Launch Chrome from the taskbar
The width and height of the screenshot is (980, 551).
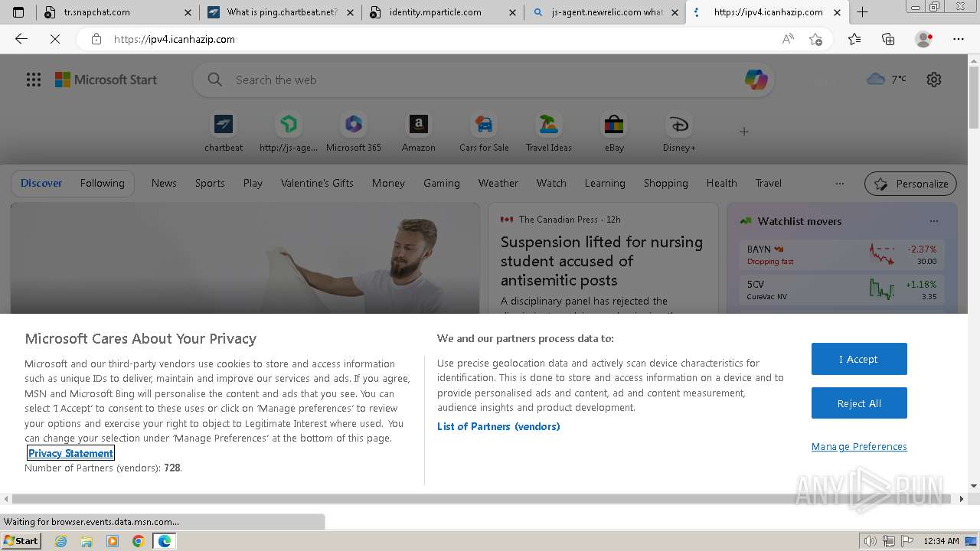coord(139,541)
